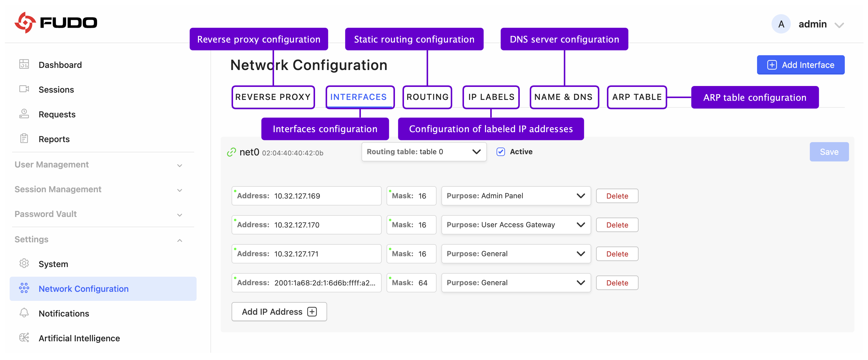Screen dimensions: 868x360
Task: Click the FUDO logo
Action: (56, 23)
